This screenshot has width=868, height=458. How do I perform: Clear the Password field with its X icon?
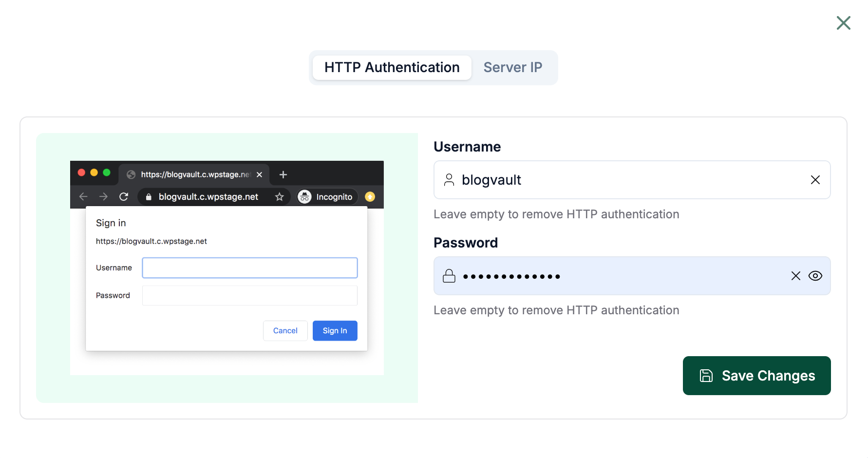(795, 276)
